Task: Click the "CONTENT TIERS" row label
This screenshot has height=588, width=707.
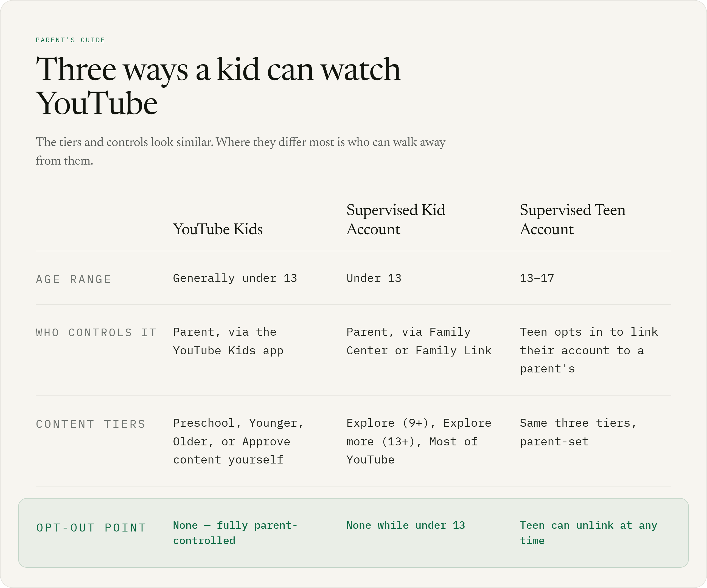Action: 91,424
